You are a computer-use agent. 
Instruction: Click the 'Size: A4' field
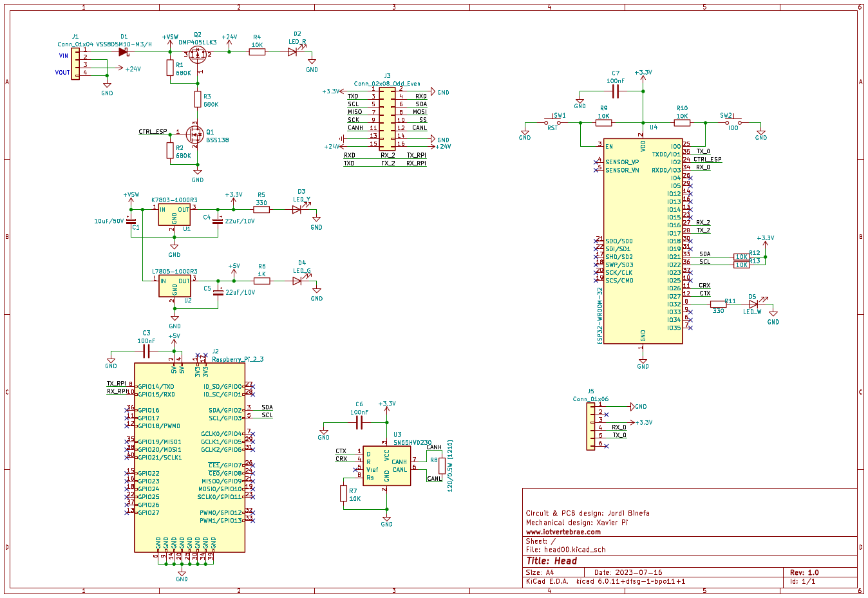540,572
